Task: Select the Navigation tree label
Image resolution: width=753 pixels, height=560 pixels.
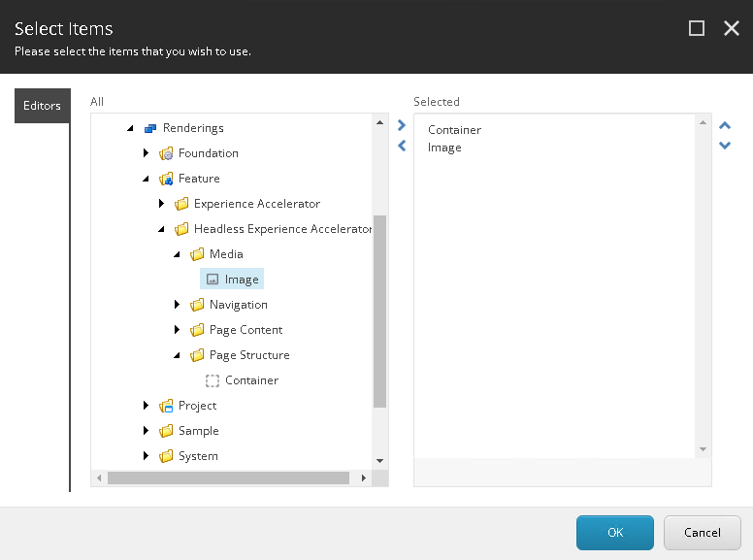Action: tap(238, 305)
